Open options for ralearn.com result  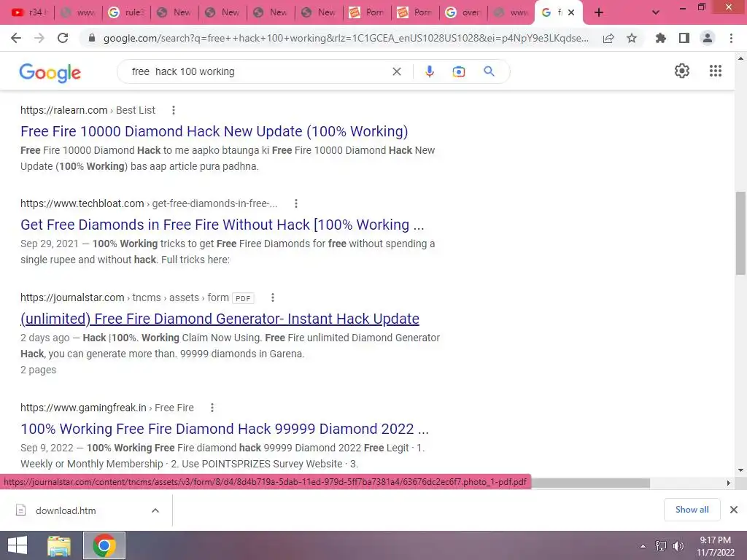pos(174,110)
